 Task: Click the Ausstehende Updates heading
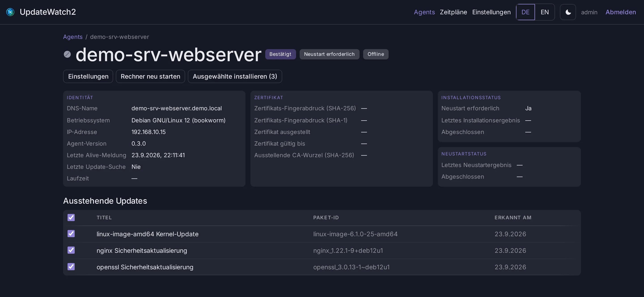coord(105,201)
